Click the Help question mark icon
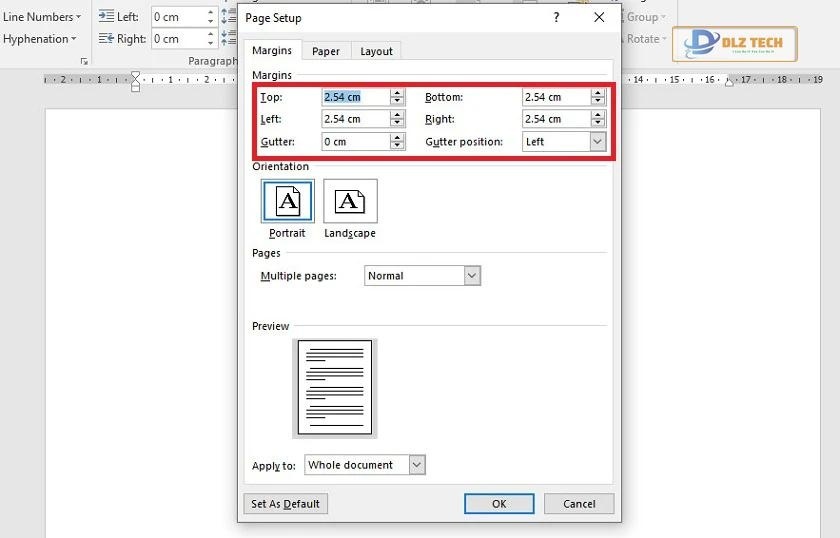 point(555,18)
